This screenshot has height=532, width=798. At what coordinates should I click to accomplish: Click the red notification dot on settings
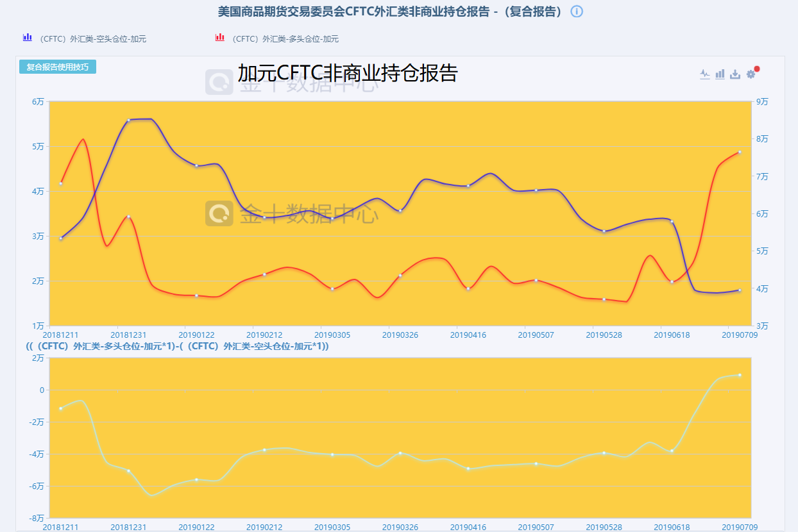click(757, 69)
